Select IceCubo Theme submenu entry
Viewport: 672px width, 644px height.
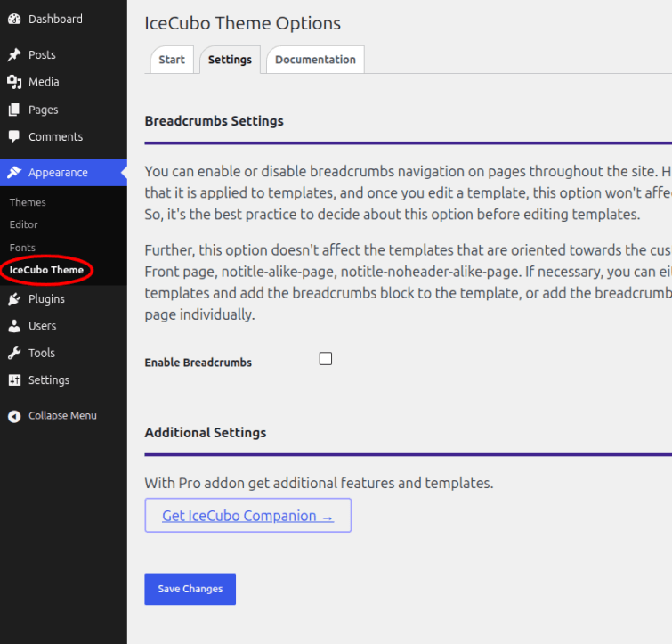point(46,270)
